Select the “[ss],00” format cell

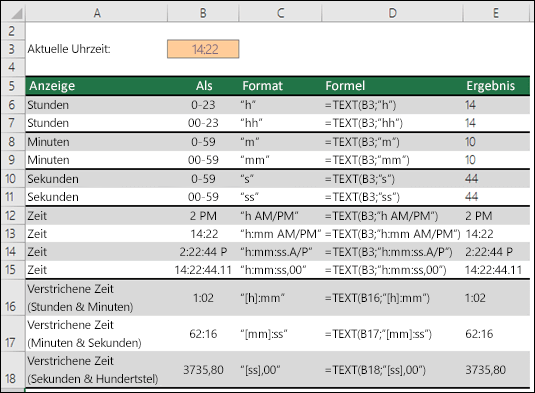tap(280, 370)
